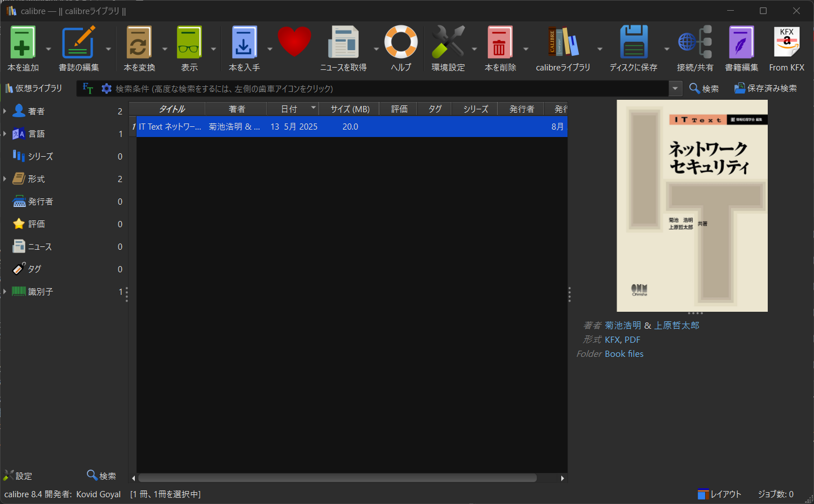
Task: Sort by 著者 column header
Action: coord(236,109)
